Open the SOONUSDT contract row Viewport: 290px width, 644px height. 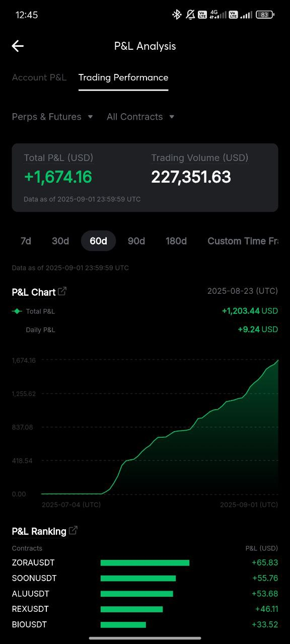click(x=145, y=578)
